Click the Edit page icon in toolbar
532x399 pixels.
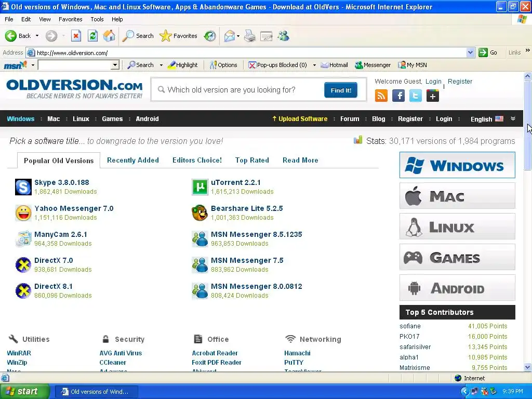pyautogui.click(x=267, y=36)
